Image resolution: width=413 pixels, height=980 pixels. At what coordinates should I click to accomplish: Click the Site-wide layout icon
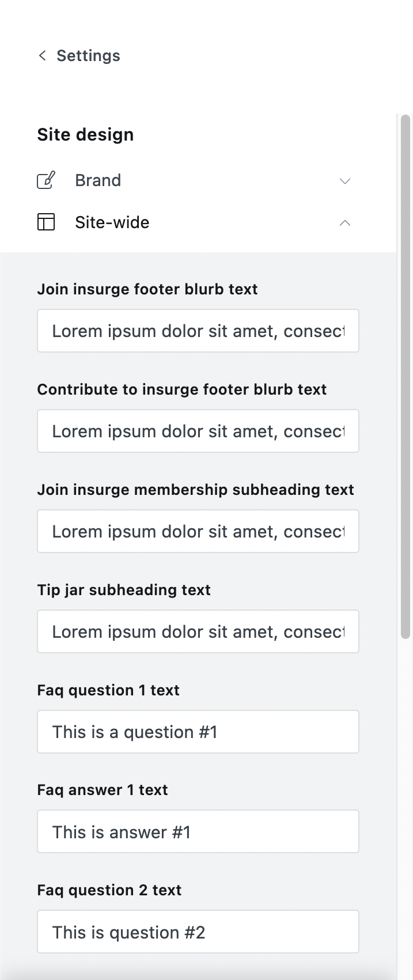46,222
